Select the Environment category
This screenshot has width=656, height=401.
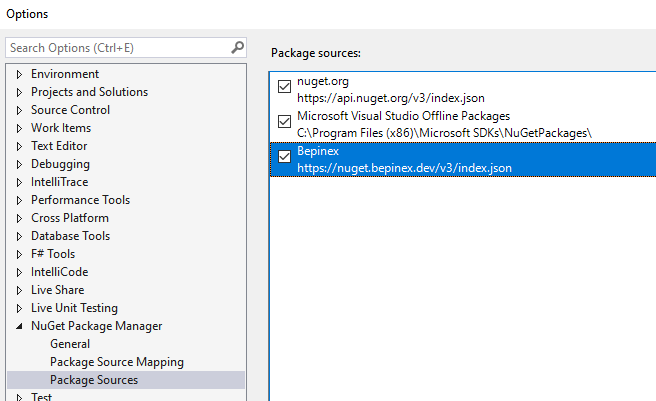[65, 74]
